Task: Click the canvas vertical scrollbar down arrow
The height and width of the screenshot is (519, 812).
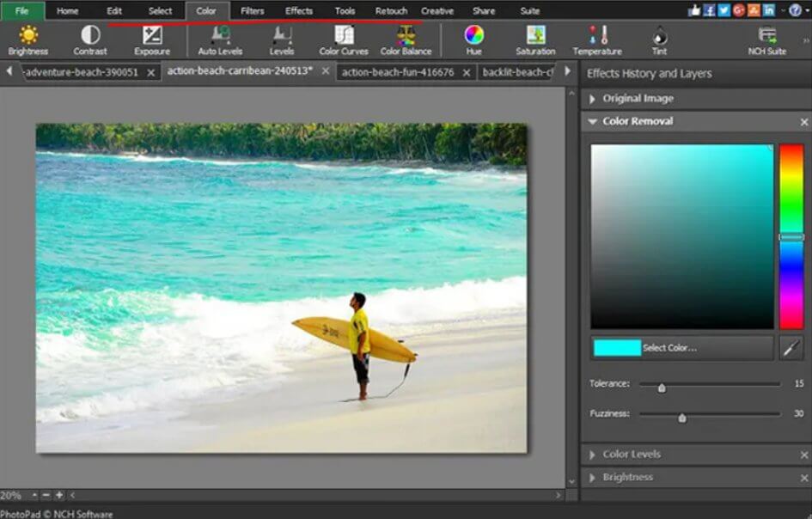Action: click(571, 481)
